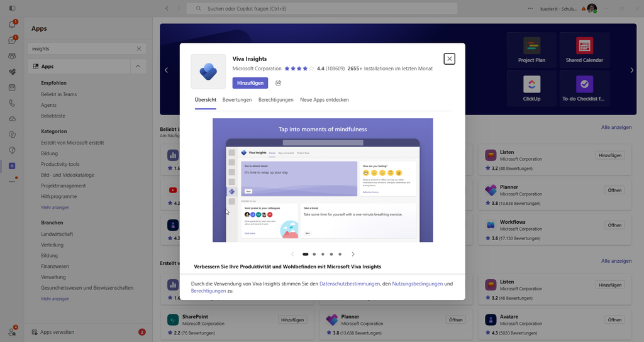The image size is (644, 342).
Task: Select the Agents category
Action: click(x=49, y=105)
